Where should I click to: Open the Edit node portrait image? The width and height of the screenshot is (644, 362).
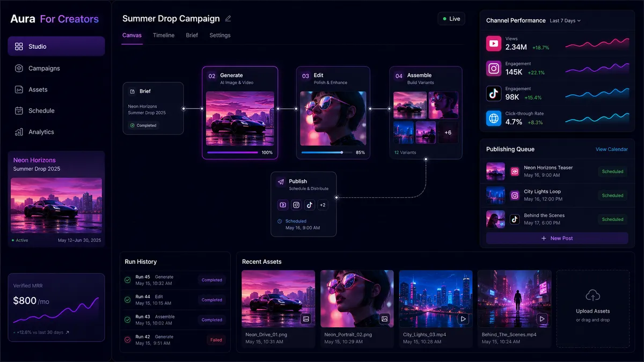[333, 118]
